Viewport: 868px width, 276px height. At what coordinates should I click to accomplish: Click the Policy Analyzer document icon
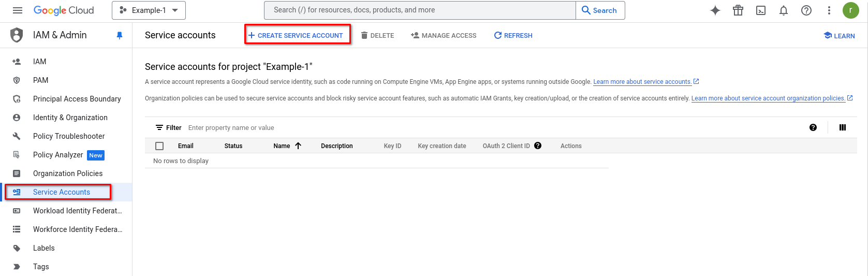(17, 155)
